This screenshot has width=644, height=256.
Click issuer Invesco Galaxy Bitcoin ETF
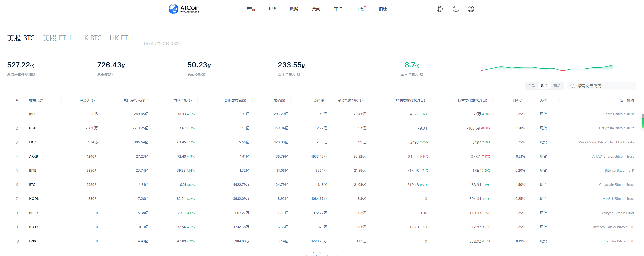[x=613, y=227]
